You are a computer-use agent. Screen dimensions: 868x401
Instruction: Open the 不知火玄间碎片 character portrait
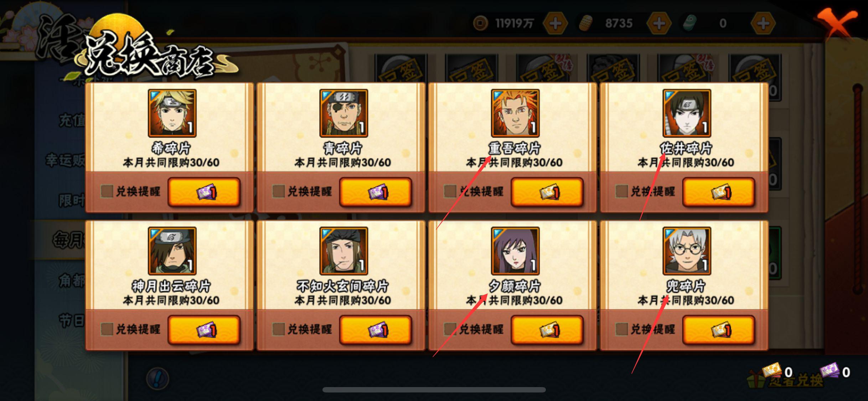click(343, 251)
